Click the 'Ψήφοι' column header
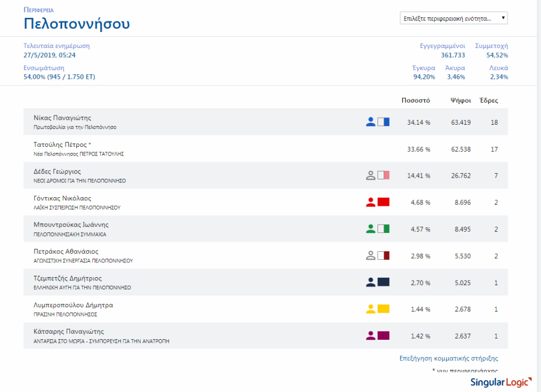The image size is (541, 392). coord(460,100)
